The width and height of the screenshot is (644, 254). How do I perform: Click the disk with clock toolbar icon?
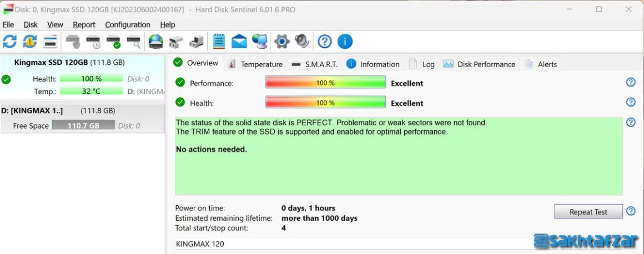pos(93,42)
